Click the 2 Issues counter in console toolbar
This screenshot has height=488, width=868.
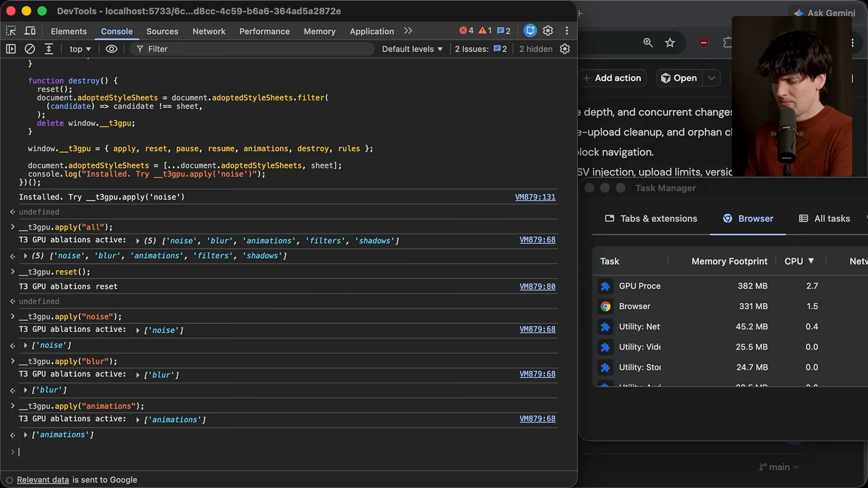(x=481, y=49)
